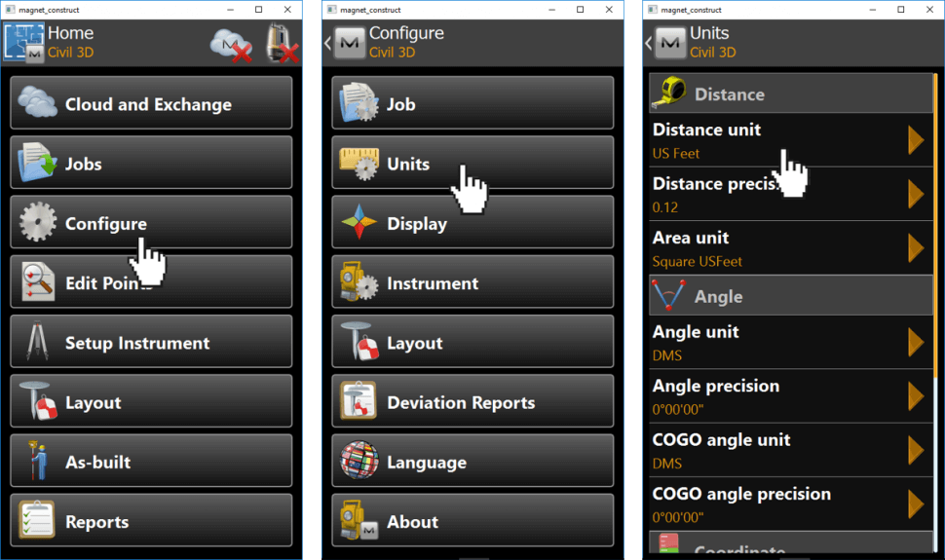Viewport: 945px width, 560px height.
Task: Open the About button
Action: click(472, 520)
